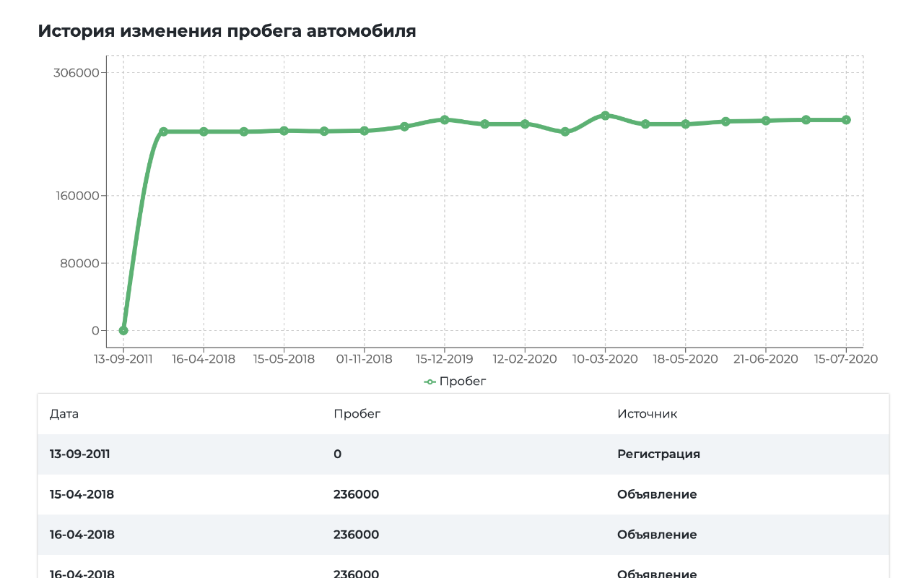Screen dimensions: 924x578
Task: Click the 160000 y-axis label
Action: tap(77, 196)
